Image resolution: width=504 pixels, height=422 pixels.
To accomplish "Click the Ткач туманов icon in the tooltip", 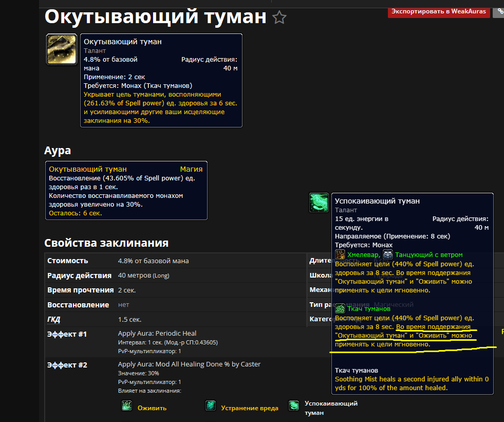I will tap(340, 308).
